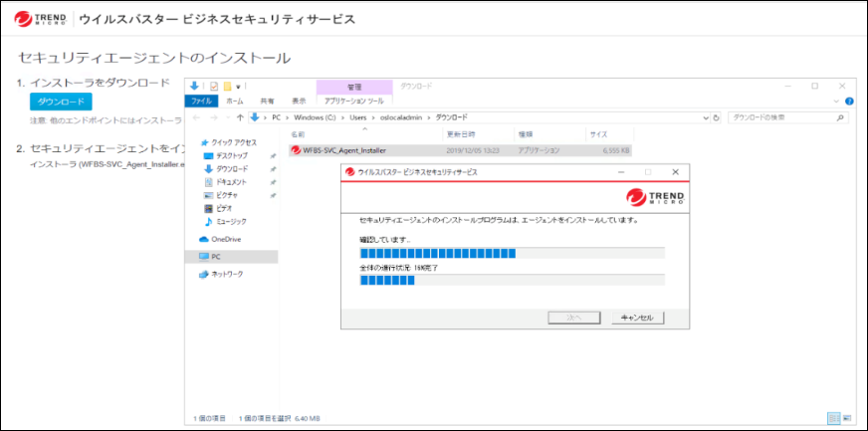Screen dimensions: 868x431
Task: Refresh the ダウンロード folder view
Action: tap(717, 117)
